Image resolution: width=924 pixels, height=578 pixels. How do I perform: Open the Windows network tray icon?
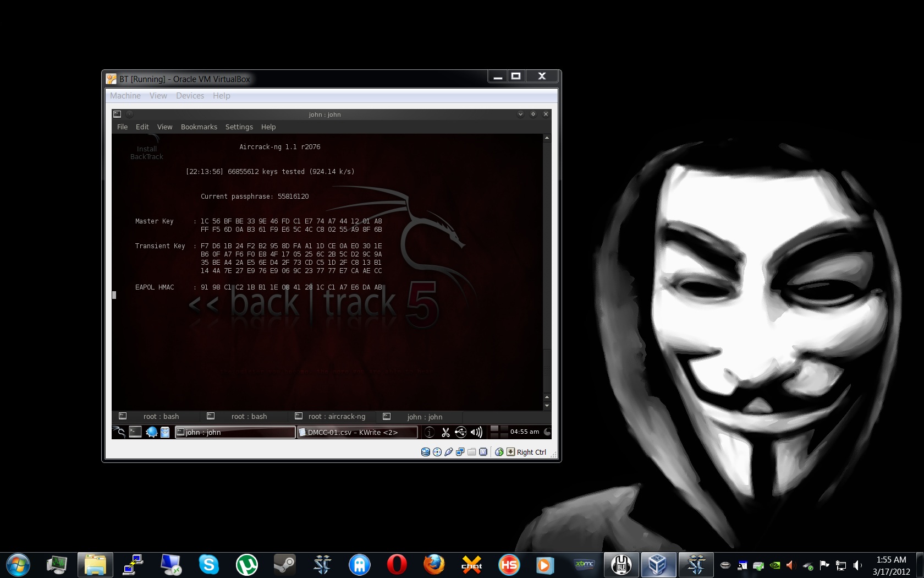[841, 565]
